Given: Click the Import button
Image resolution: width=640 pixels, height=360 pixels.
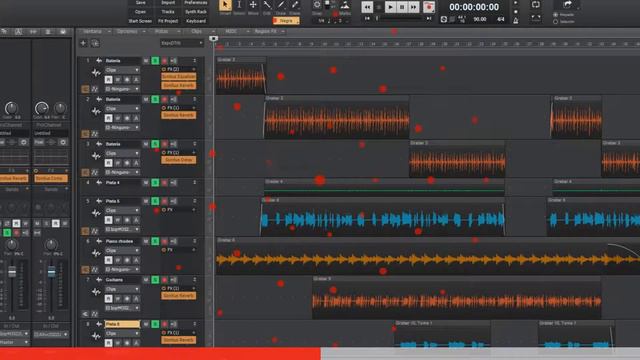Looking at the screenshot, I should click(168, 2).
